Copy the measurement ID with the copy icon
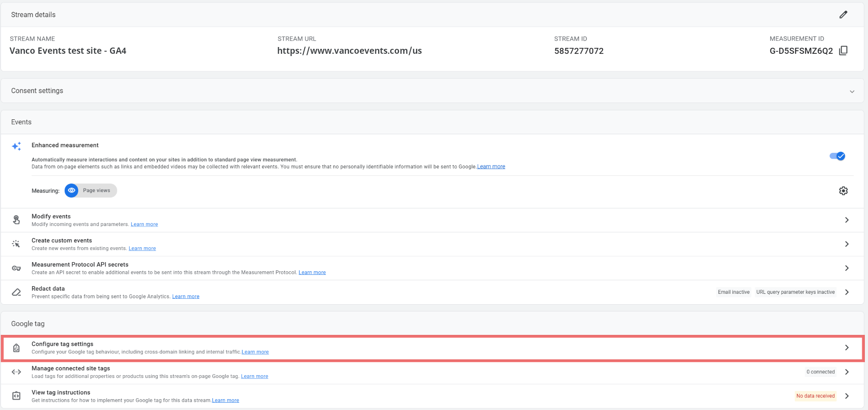 click(843, 51)
